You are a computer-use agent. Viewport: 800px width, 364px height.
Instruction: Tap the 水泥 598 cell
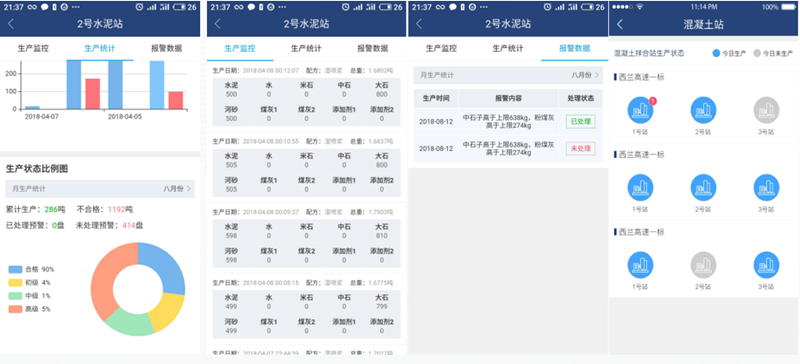tap(231, 231)
